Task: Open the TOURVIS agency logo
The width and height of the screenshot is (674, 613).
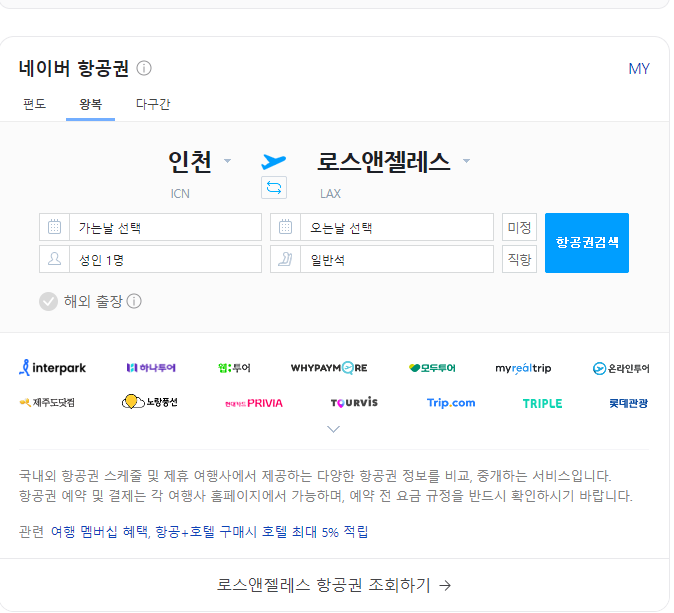Action: [354, 403]
